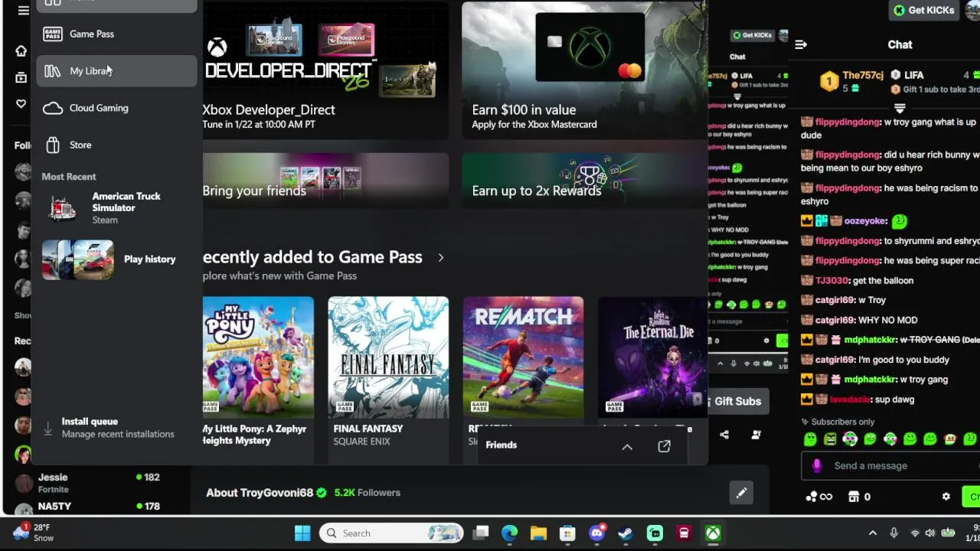
Task: Click the purple microphone icon in chat box
Action: [817, 465]
